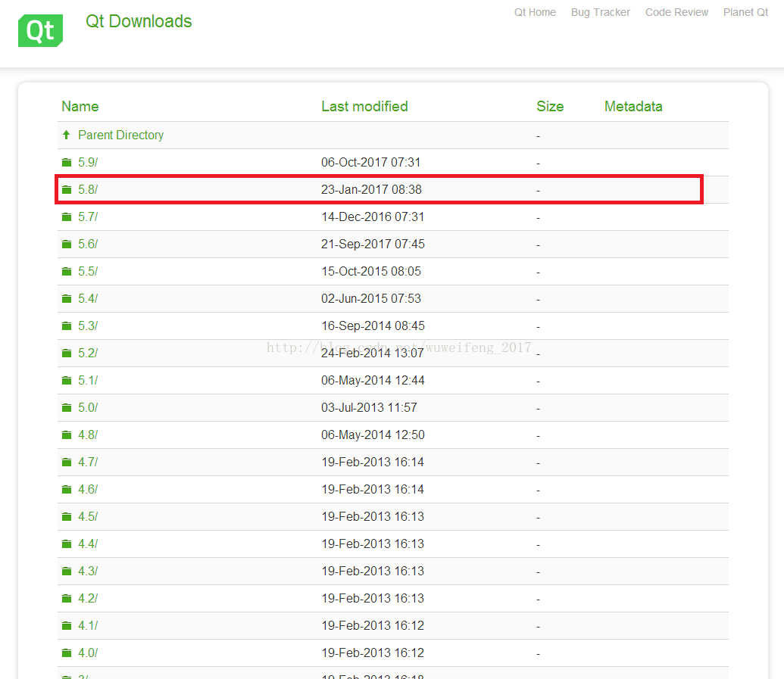Open the Qt Home navigation link

535,13
